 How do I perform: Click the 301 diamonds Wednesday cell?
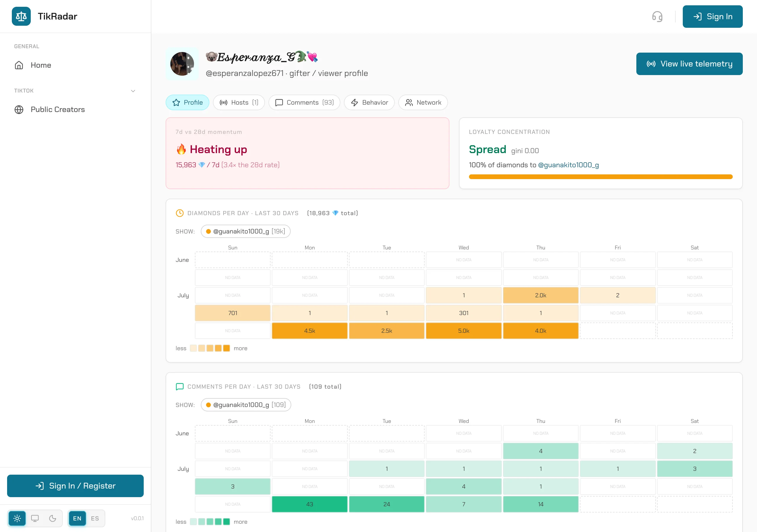pos(464,313)
